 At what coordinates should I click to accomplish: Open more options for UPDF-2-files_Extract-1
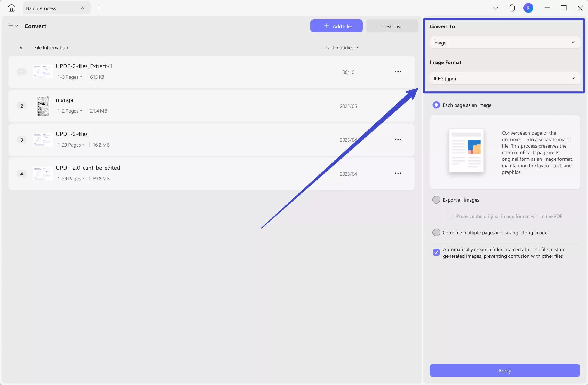[398, 72]
